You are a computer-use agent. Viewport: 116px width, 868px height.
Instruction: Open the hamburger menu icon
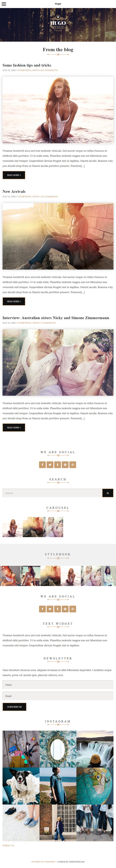4,4
